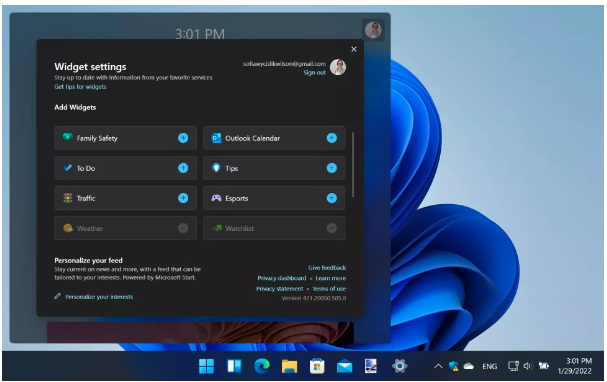The height and width of the screenshot is (382, 607).
Task: Click the Watchlist widget checkmark
Action: click(332, 228)
